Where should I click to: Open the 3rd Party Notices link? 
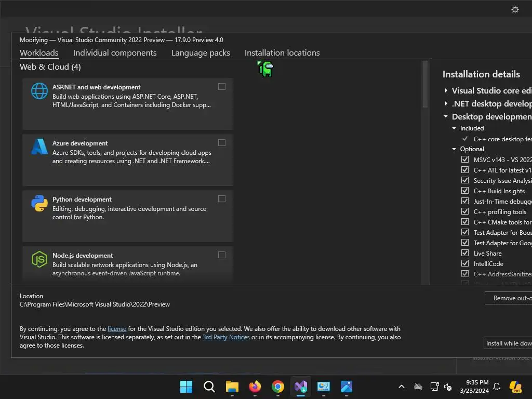coord(226,337)
